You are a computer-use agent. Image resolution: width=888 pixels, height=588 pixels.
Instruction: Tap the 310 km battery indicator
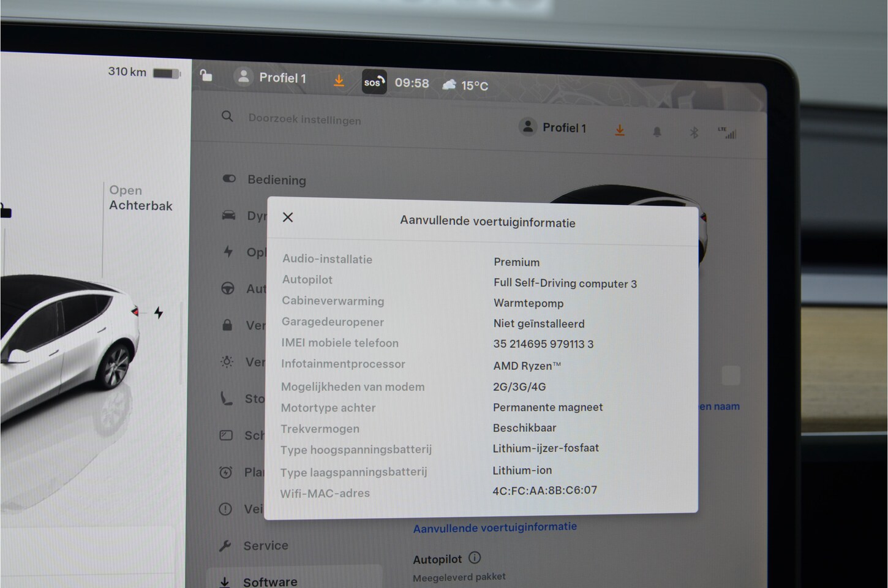(x=144, y=72)
